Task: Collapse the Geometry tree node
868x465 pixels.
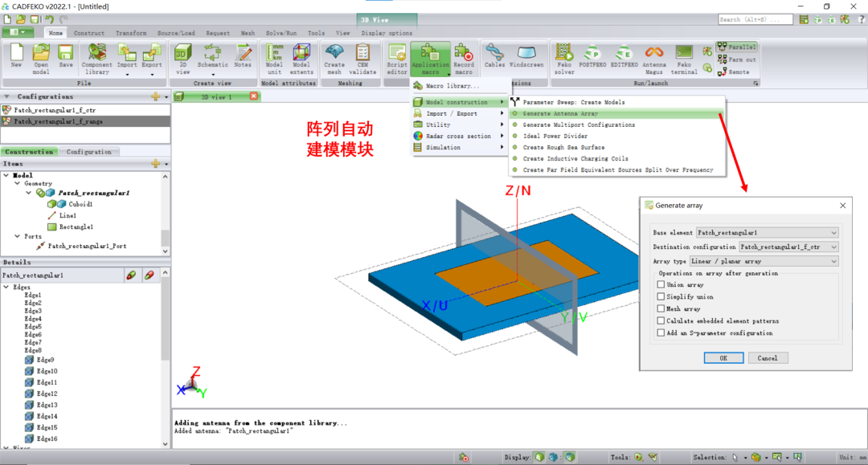Action: pyautogui.click(x=17, y=184)
